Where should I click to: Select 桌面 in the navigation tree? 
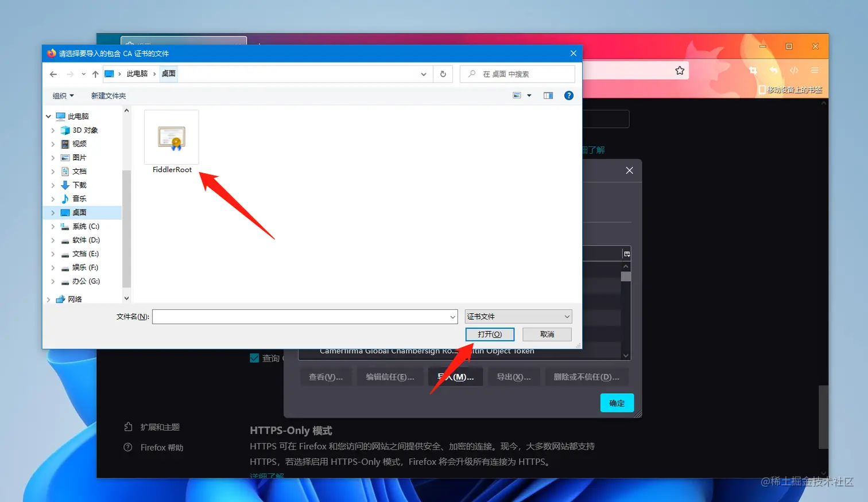[79, 213]
